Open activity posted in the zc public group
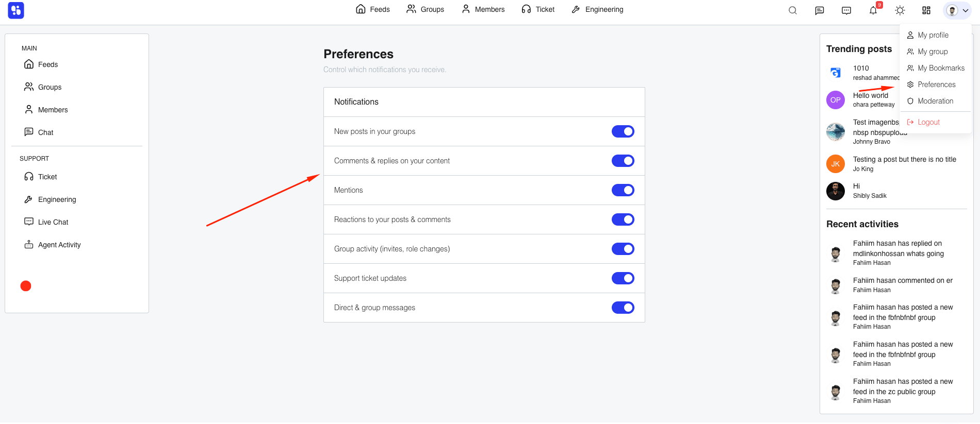 (x=903, y=386)
